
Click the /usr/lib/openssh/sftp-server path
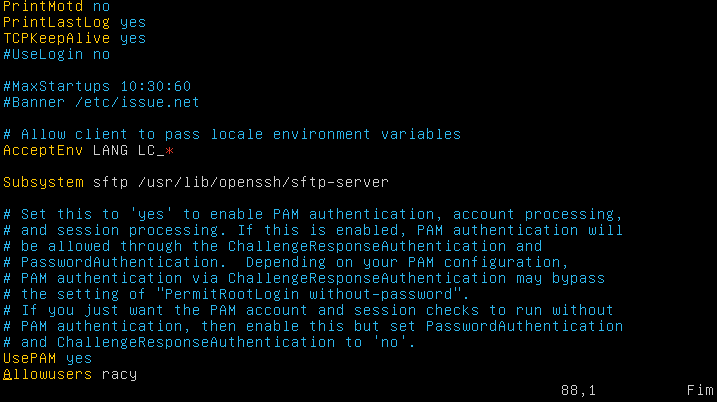(x=264, y=182)
